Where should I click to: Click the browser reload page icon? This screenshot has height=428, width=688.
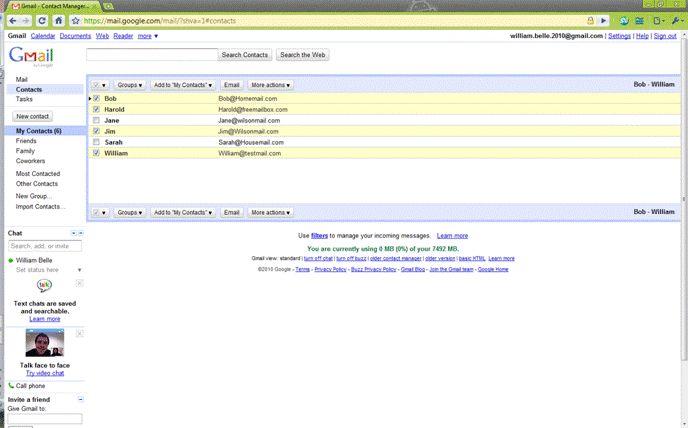coord(42,20)
